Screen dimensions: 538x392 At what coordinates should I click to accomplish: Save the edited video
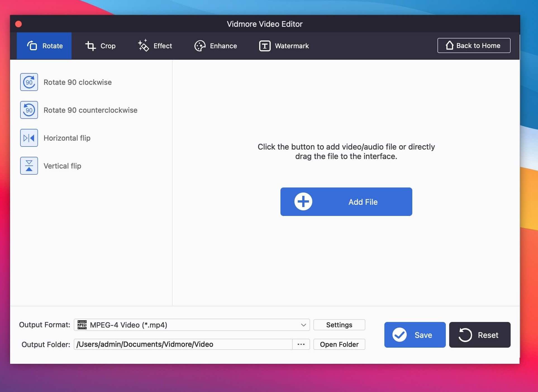pos(415,335)
